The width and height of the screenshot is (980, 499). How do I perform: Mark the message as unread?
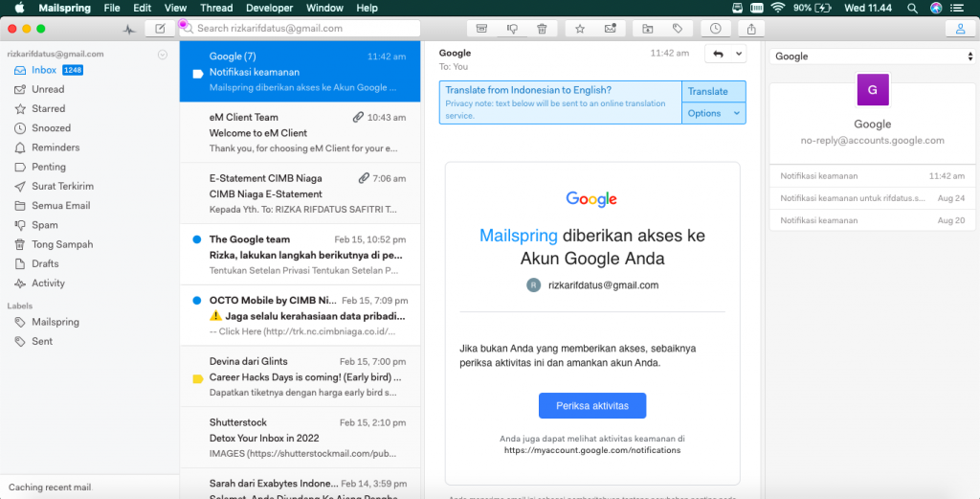tap(610, 29)
